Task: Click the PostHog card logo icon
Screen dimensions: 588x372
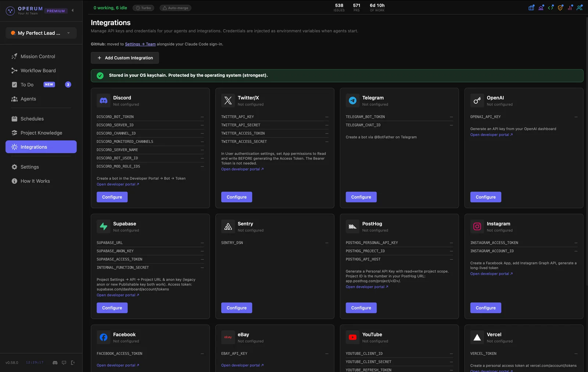Action: [x=353, y=226]
